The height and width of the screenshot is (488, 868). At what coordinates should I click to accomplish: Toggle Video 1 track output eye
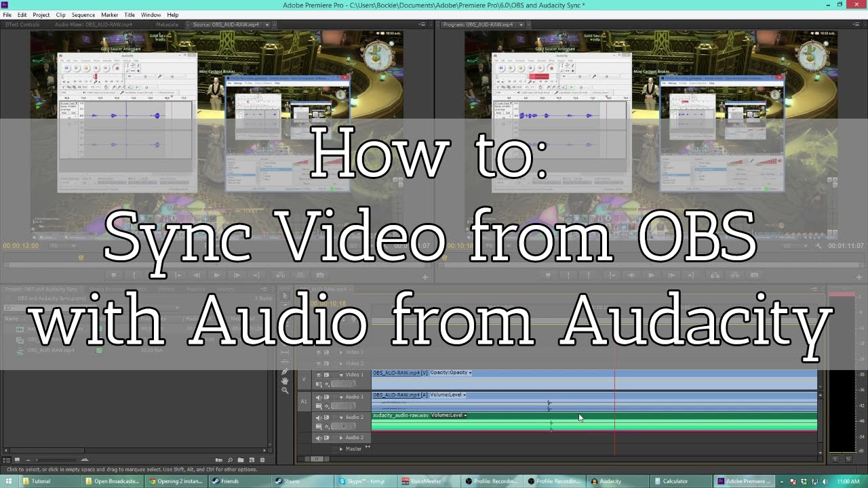[x=319, y=375]
